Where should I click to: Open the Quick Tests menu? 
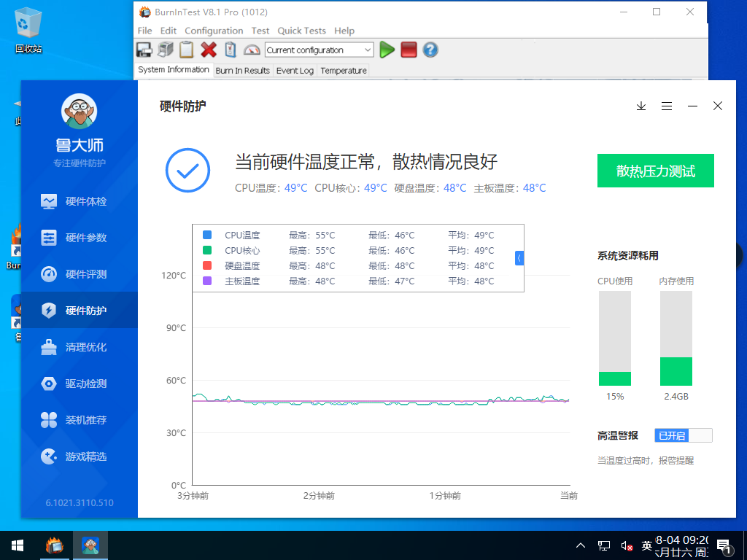(303, 31)
